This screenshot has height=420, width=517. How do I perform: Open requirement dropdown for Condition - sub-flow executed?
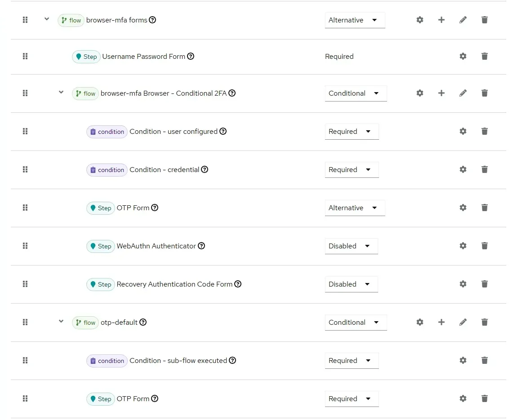pos(352,361)
